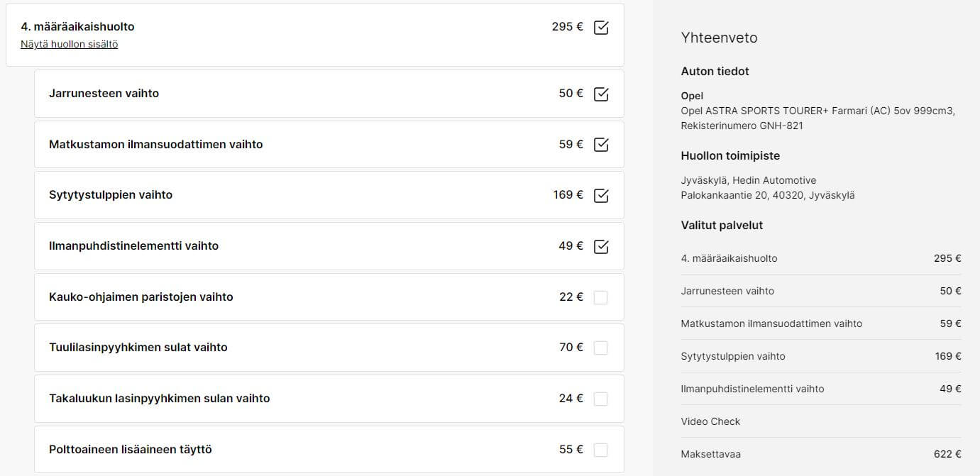The height and width of the screenshot is (476, 980).
Task: Click Polttoaineen lisäaineen täyttö row label
Action: (130, 449)
